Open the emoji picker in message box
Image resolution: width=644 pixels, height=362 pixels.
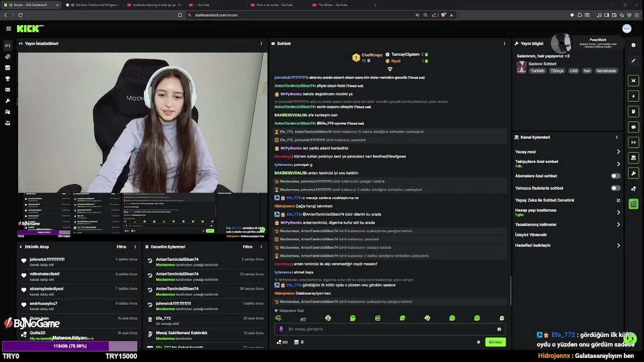(x=499, y=329)
